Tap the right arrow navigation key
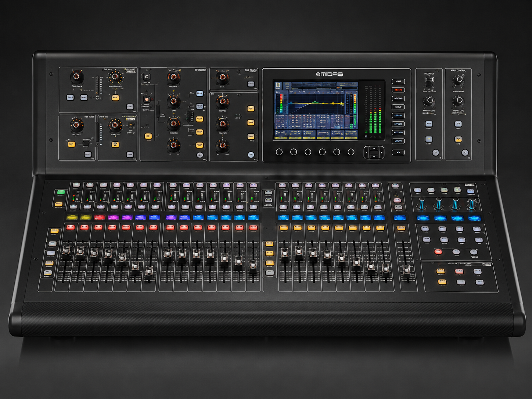532x399 pixels. point(382,152)
